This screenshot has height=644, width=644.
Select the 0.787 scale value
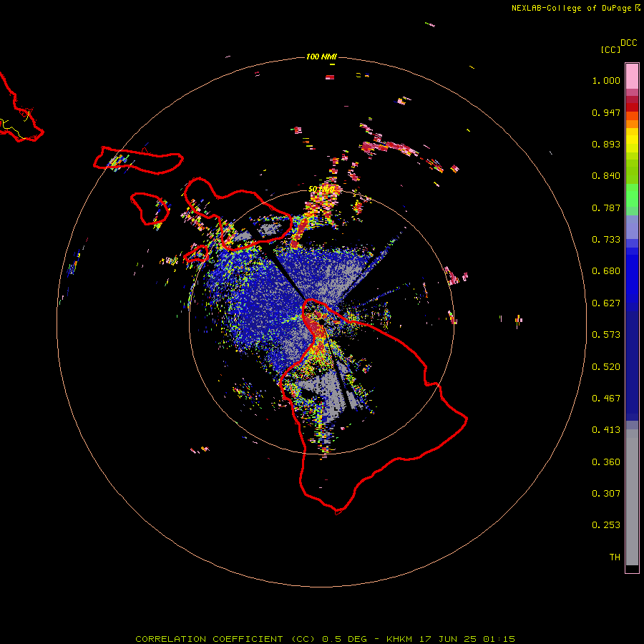pos(606,208)
